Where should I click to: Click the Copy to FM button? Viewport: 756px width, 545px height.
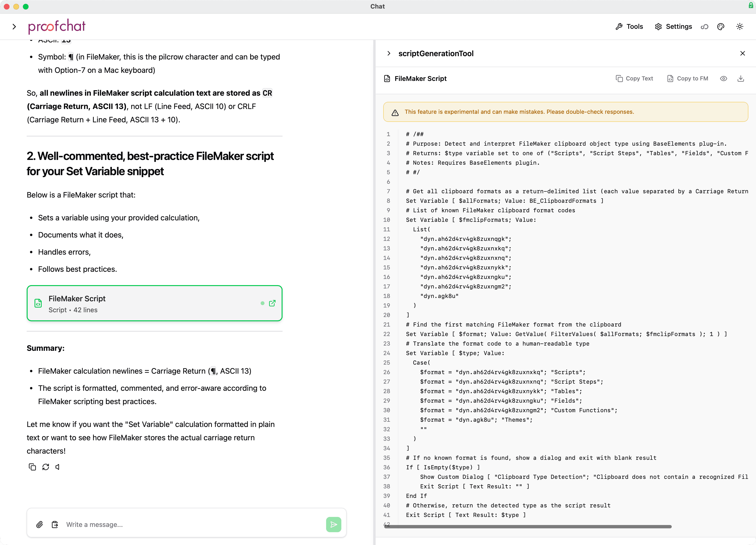point(688,78)
